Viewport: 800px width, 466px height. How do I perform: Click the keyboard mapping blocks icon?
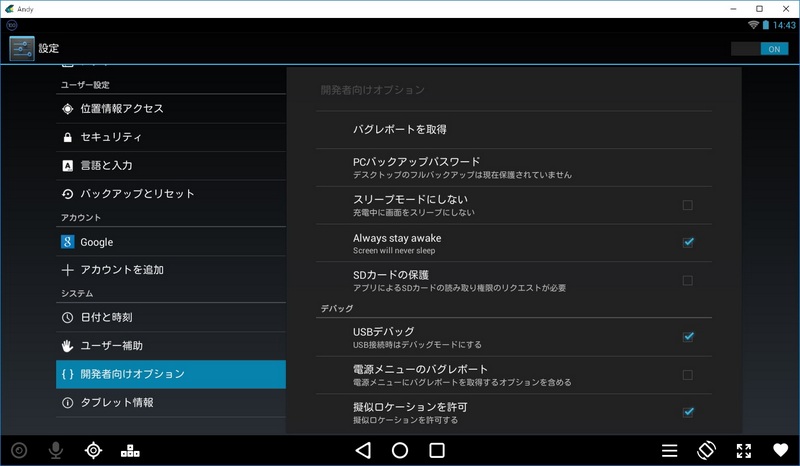click(x=130, y=451)
